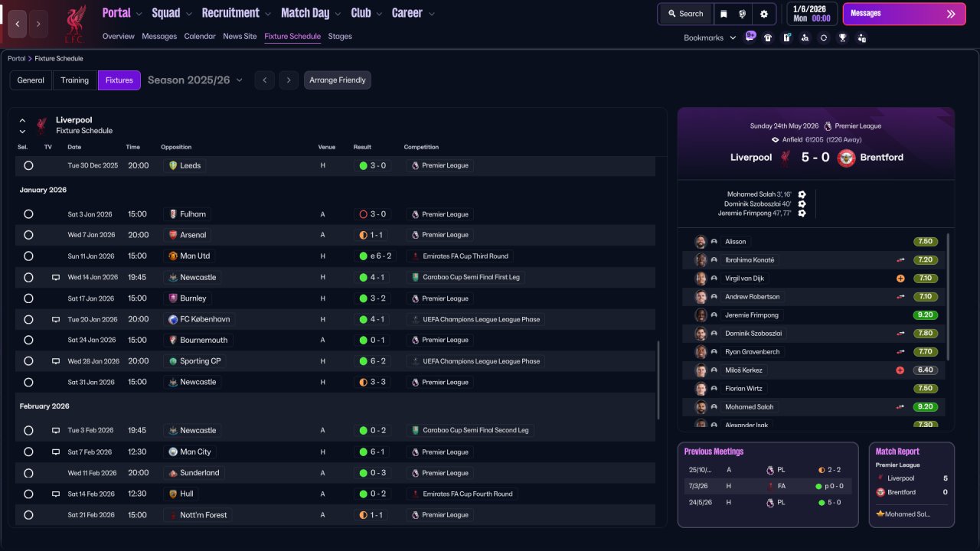Screen dimensions: 980x551
Task: Select the General tab
Action: pyautogui.click(x=31, y=80)
